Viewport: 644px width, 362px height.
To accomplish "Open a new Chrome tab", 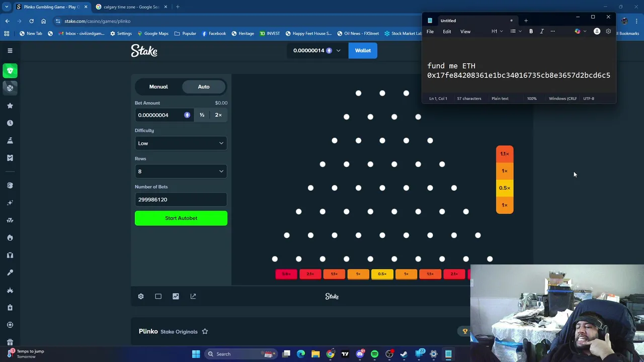I will click(x=178, y=7).
